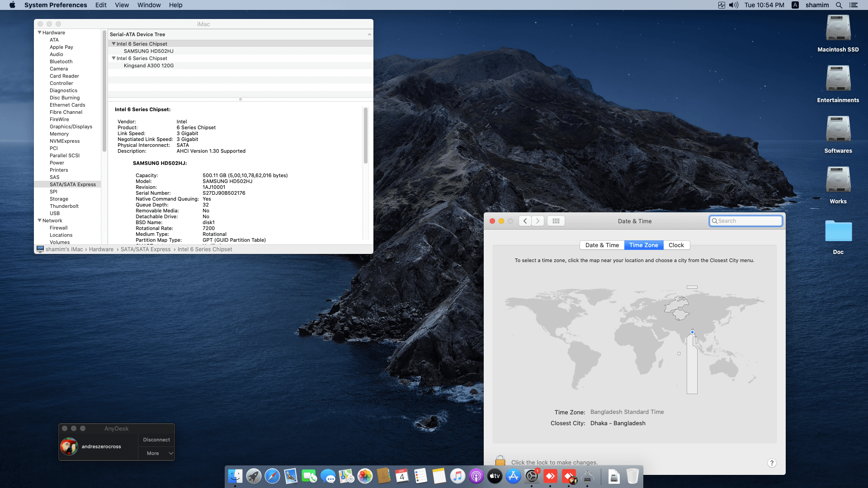
Task: Open Music app in the dock
Action: tap(458, 476)
